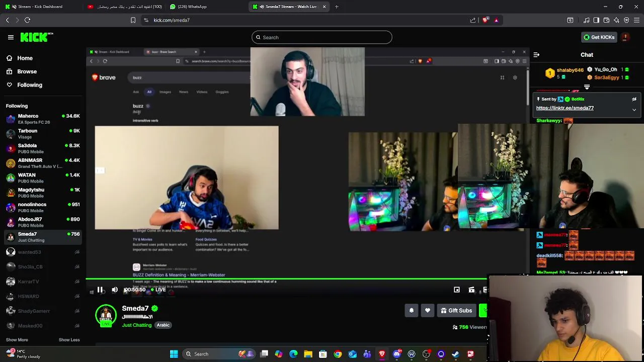644x362 pixels.
Task: Click the Arabic language tag
Action: 163,325
